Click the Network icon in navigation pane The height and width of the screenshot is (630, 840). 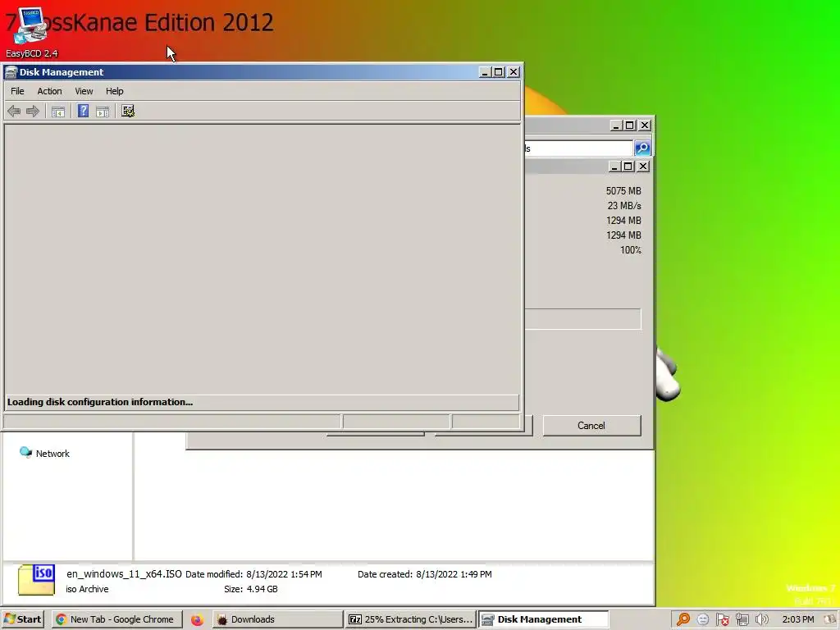25,453
